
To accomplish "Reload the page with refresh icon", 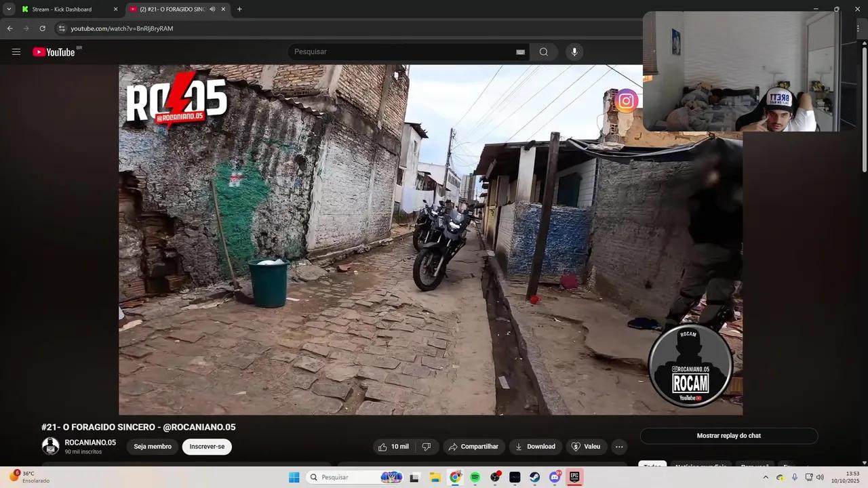I will [x=42, y=28].
